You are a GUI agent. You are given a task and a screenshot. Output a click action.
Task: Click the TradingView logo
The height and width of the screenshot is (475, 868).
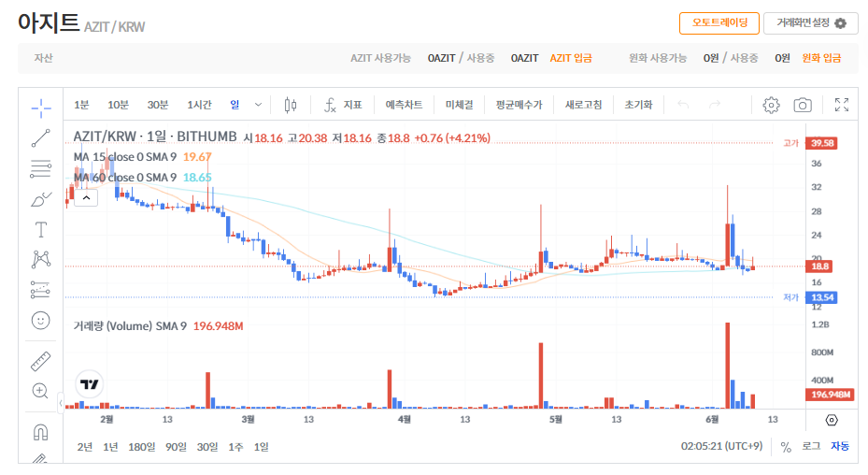click(x=89, y=383)
